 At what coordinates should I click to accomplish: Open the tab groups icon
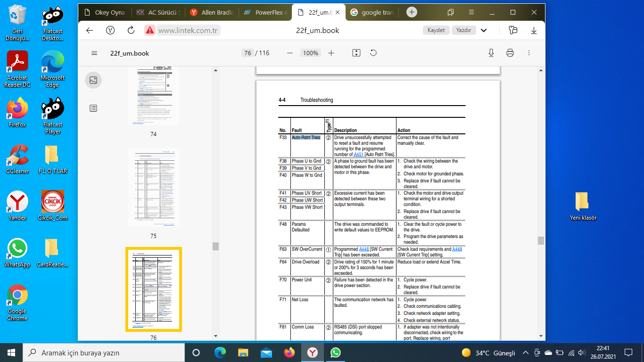[451, 12]
